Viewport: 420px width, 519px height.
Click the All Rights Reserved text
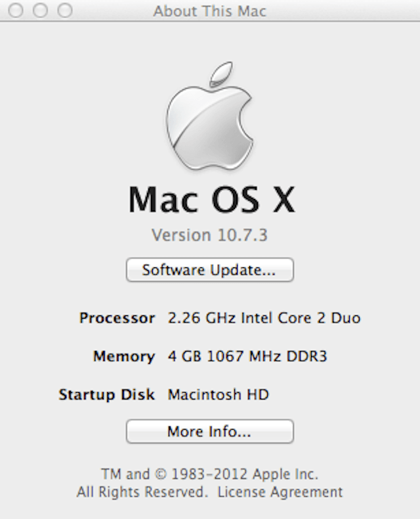click(x=142, y=492)
